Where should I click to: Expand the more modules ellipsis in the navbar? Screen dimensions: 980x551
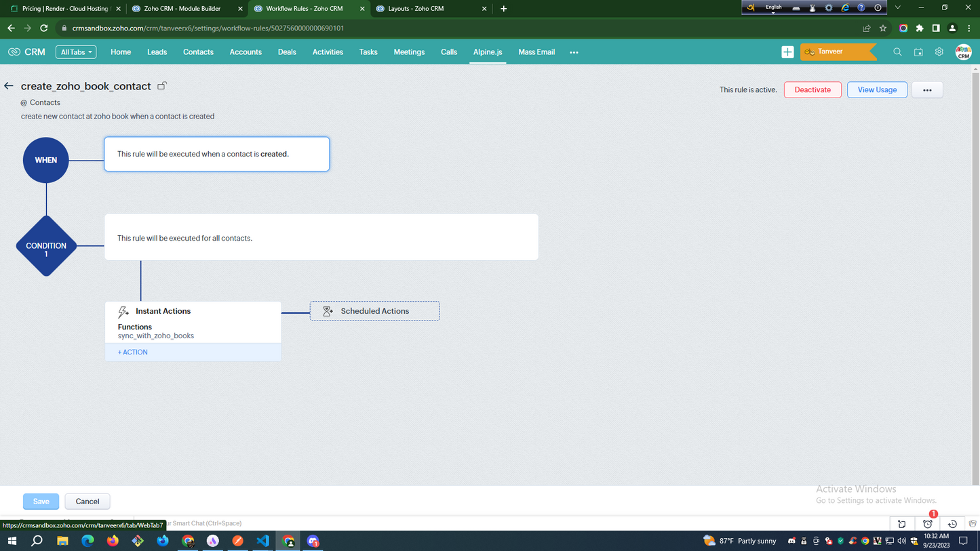574,52
